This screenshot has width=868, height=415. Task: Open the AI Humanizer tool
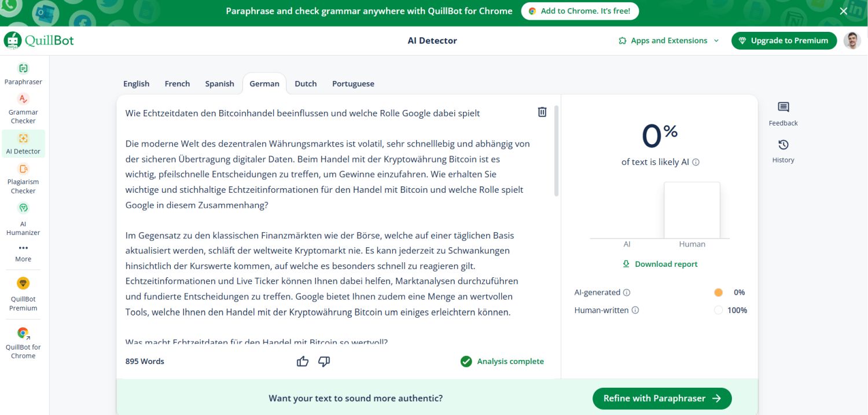click(23, 208)
